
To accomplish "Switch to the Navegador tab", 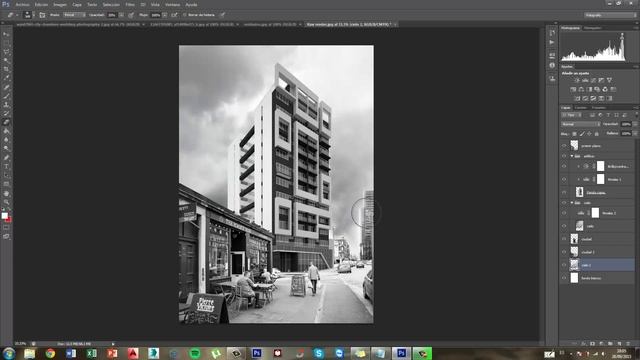I will [x=593, y=28].
